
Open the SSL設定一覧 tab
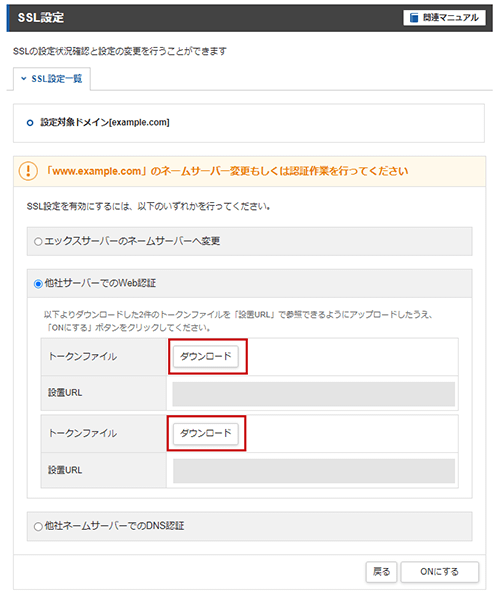52,79
